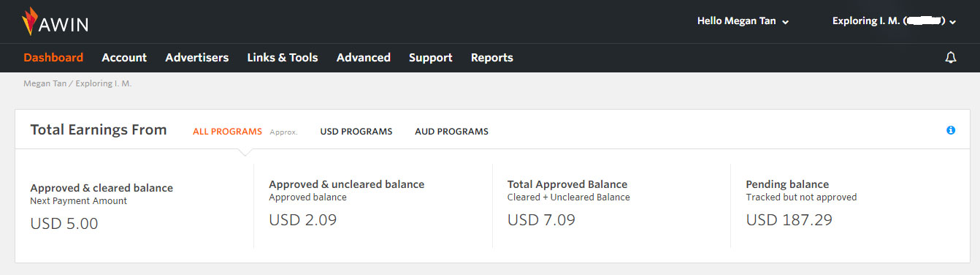This screenshot has width=980, height=275.
Task: Open the Exploring I. M. account switcher dropdown
Action: click(894, 21)
